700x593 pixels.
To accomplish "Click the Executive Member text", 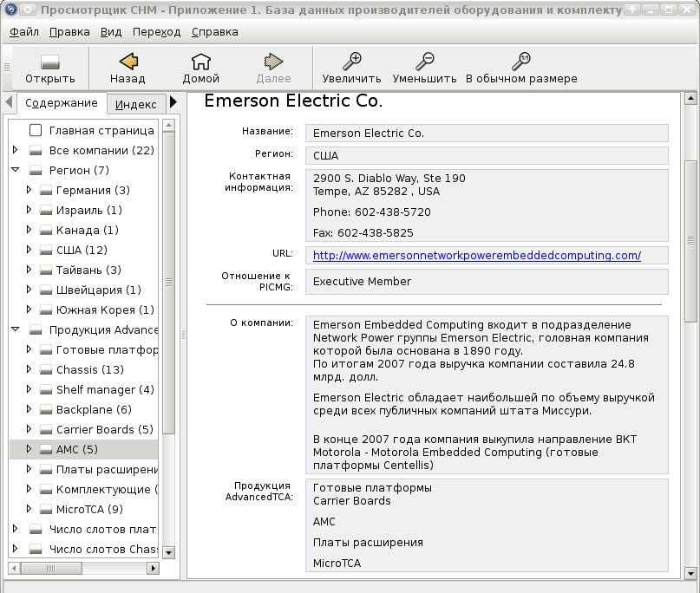I will (362, 282).
